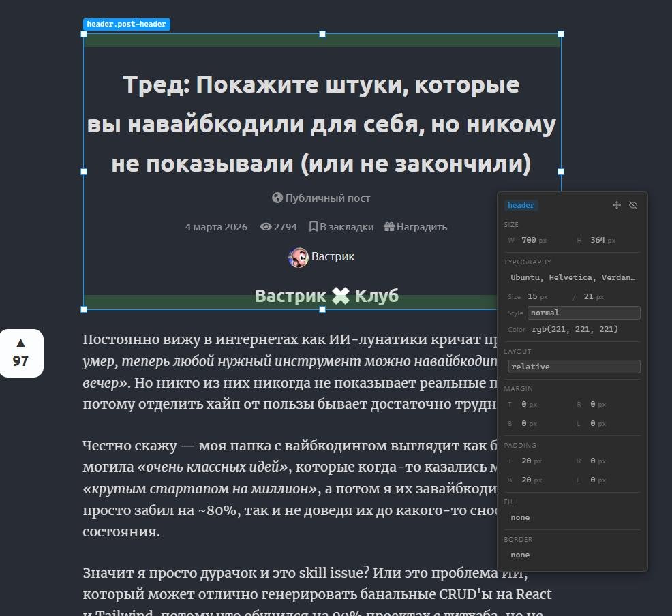Click the cross logo in Вастрик Клуб

pyautogui.click(x=341, y=296)
